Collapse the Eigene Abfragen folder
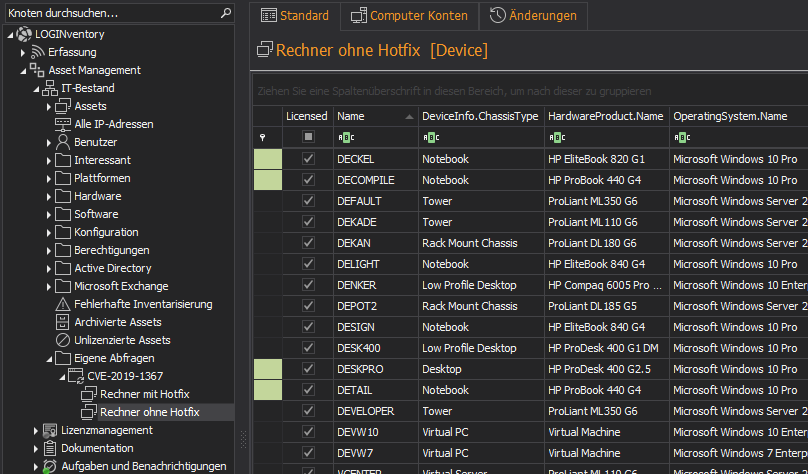808x474 pixels. [x=49, y=359]
